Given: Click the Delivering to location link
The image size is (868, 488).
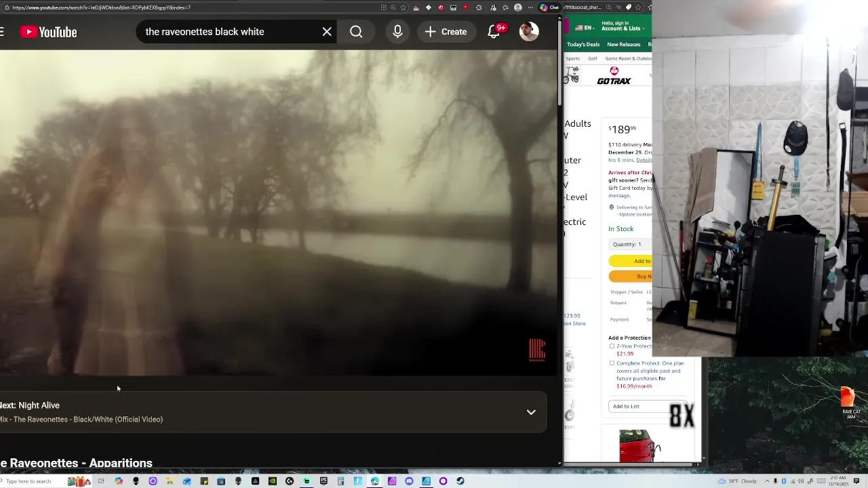Looking at the screenshot, I should coord(634,211).
